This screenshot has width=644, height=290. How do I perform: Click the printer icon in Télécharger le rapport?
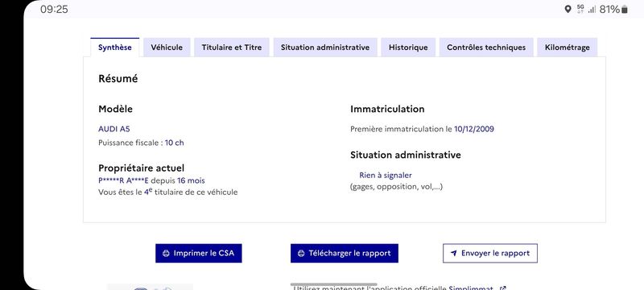point(301,254)
